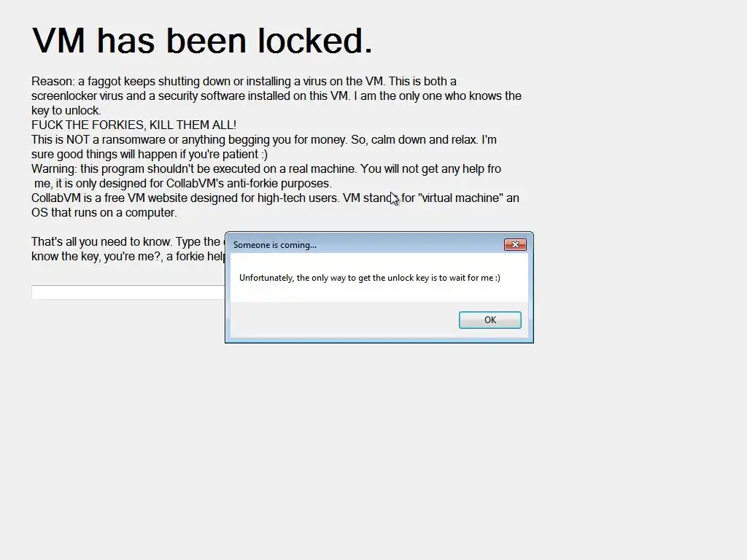This screenshot has height=560, width=747.
Task: Click the "high-tech users" phrase in the text
Action: (x=298, y=198)
